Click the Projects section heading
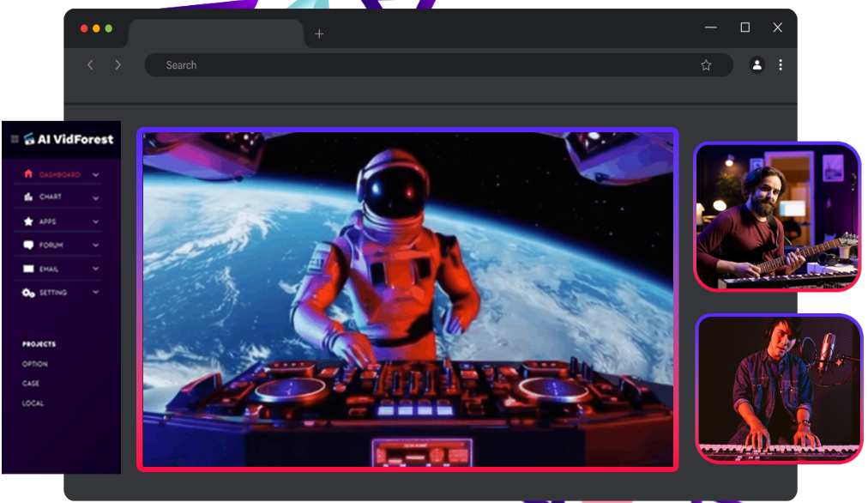Image resolution: width=868 pixels, height=503 pixels. tap(39, 344)
